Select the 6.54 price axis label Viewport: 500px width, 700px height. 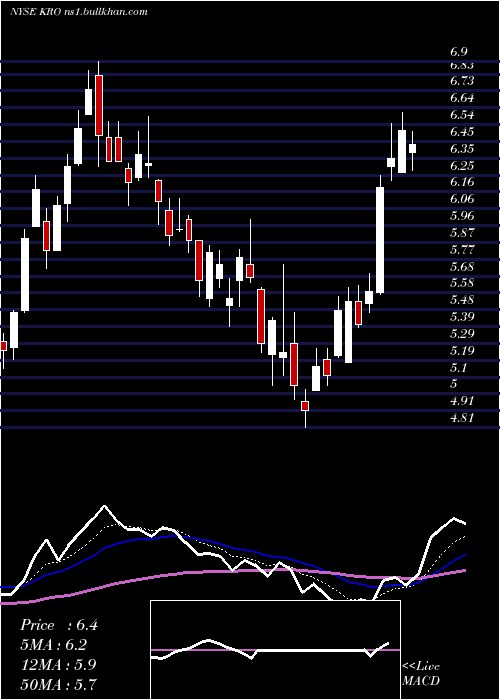click(462, 115)
